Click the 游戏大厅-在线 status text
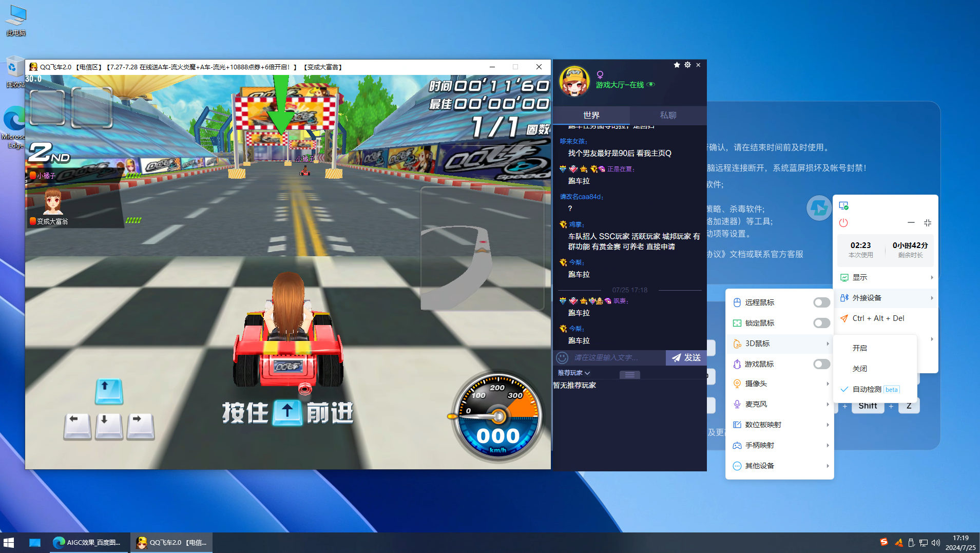Screen dimensions: 980x553 click(620, 85)
